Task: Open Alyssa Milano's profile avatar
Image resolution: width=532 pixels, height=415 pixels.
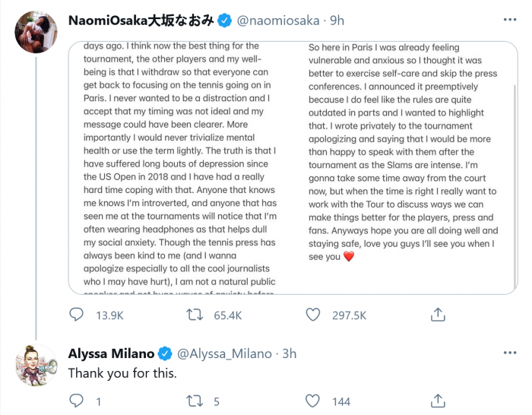Action: tap(36, 365)
